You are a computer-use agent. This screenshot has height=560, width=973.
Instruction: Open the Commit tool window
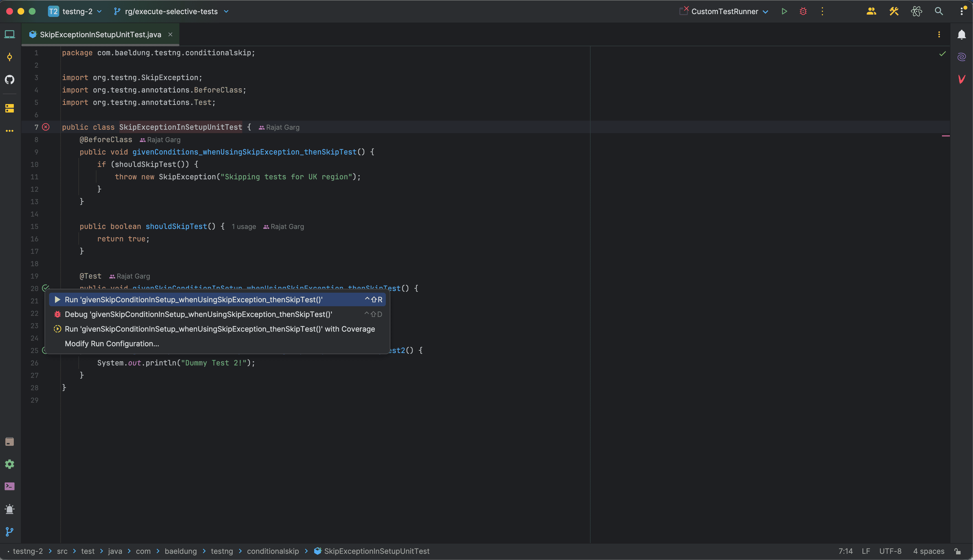[10, 57]
